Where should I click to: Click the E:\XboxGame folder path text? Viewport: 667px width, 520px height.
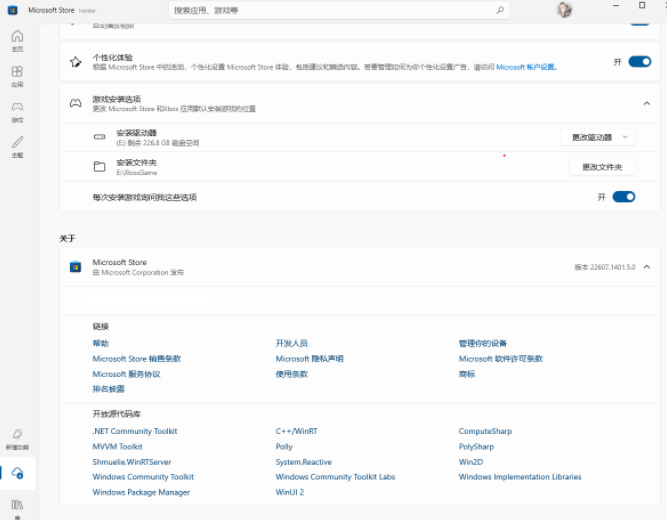[x=137, y=172]
